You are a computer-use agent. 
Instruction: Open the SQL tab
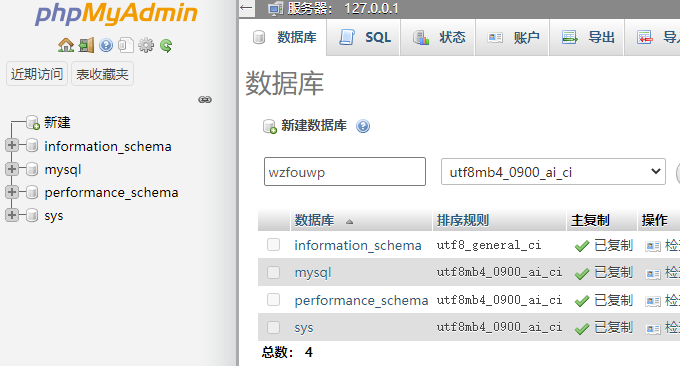coord(363,37)
